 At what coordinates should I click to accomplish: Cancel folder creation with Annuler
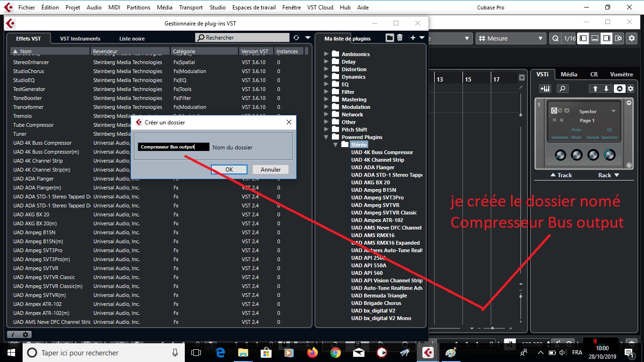click(270, 169)
